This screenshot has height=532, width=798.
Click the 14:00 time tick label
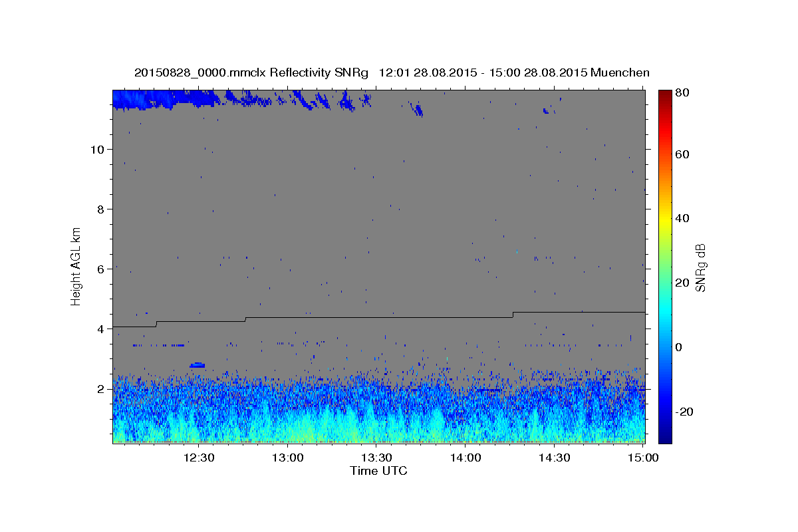point(465,458)
